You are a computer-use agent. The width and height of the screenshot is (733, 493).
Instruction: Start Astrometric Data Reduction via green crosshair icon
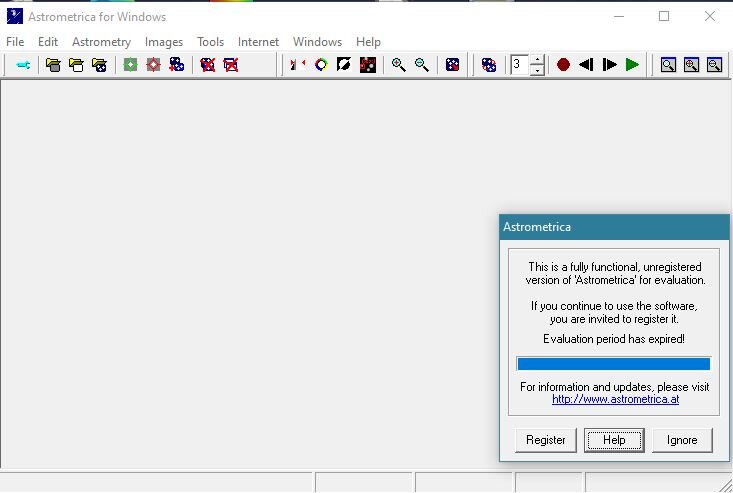[130, 65]
